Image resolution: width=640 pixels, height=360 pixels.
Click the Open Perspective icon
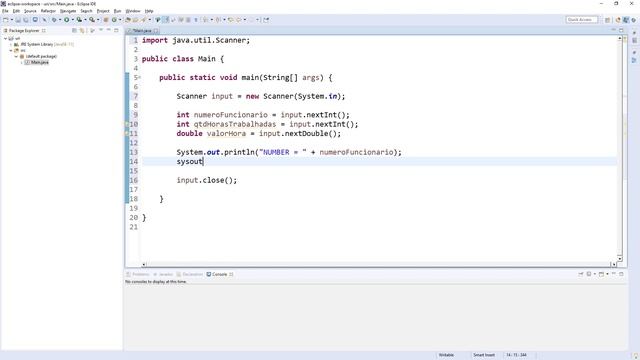click(x=608, y=20)
